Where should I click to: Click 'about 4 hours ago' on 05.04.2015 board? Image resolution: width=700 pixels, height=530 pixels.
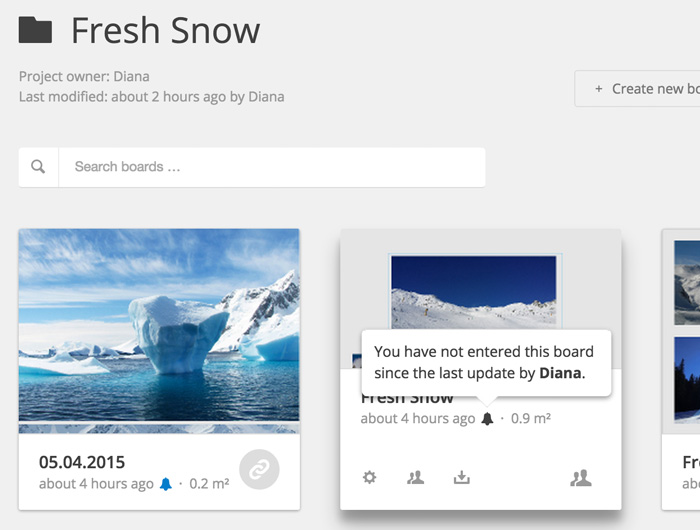[x=96, y=484]
